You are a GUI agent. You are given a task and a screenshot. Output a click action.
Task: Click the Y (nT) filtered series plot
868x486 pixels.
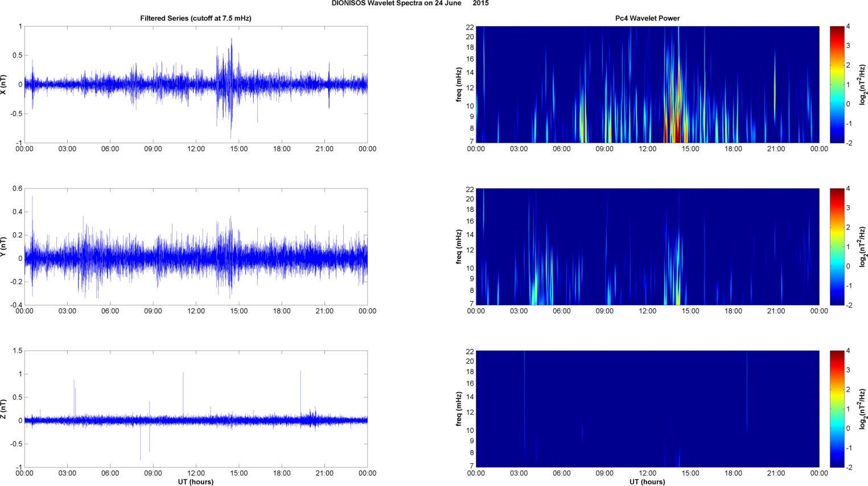196,246
